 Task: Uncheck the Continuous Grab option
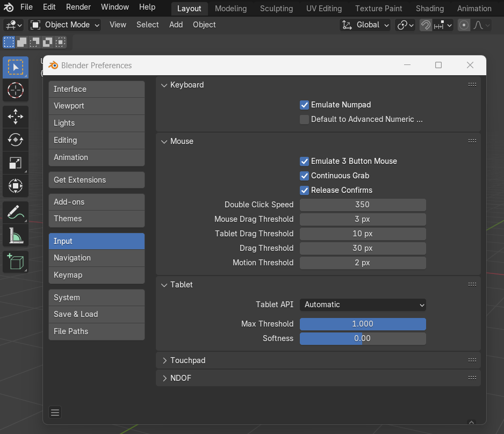(304, 176)
